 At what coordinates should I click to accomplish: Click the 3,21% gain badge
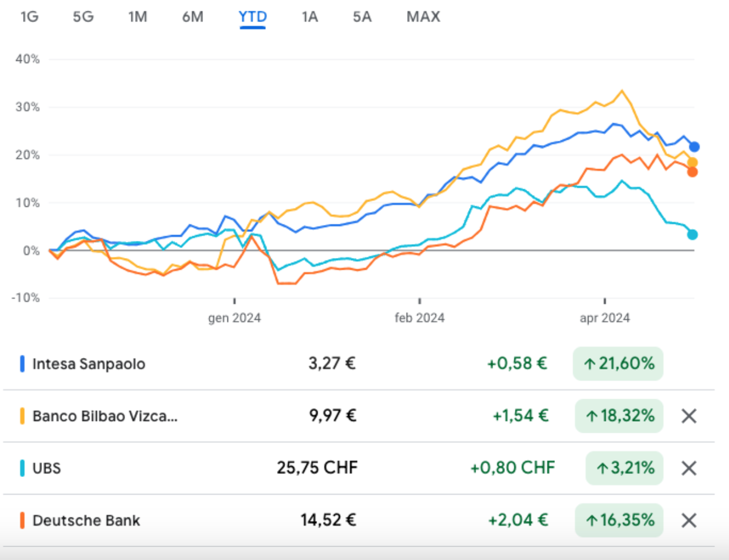click(625, 468)
